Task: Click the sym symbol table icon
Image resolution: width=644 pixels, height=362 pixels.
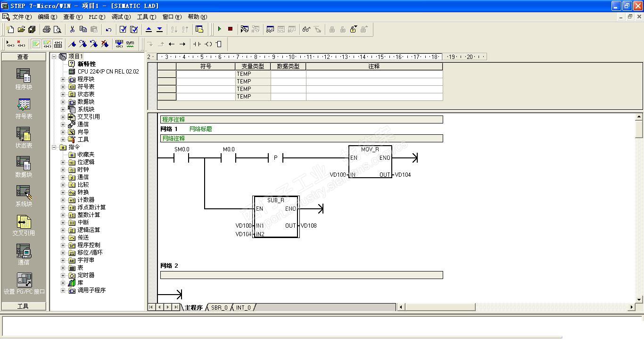Action: coord(130,44)
